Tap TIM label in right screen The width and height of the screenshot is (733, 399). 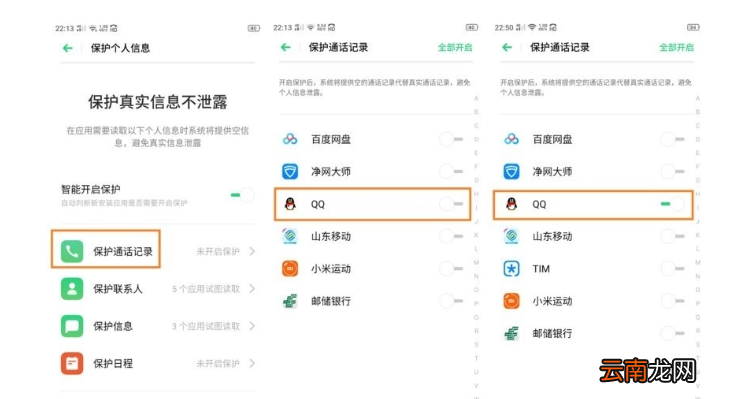click(x=541, y=269)
